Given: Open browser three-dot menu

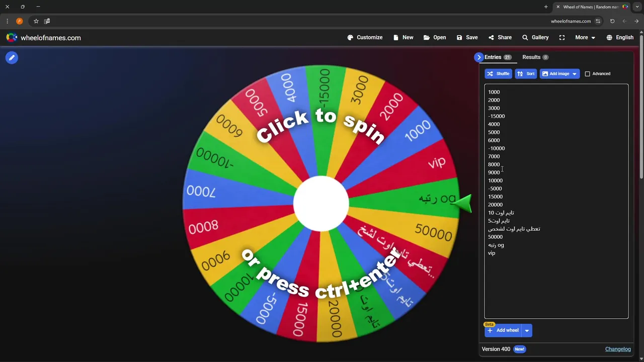Looking at the screenshot, I should [x=7, y=21].
